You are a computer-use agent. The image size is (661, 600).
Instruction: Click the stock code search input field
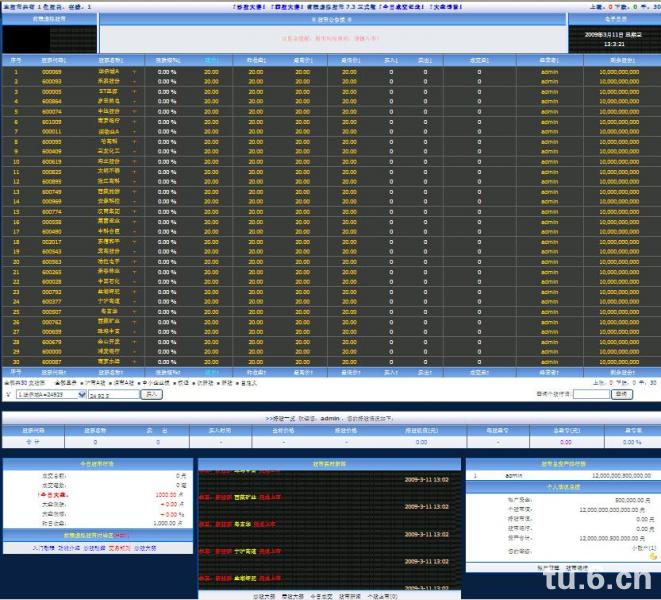(591, 394)
